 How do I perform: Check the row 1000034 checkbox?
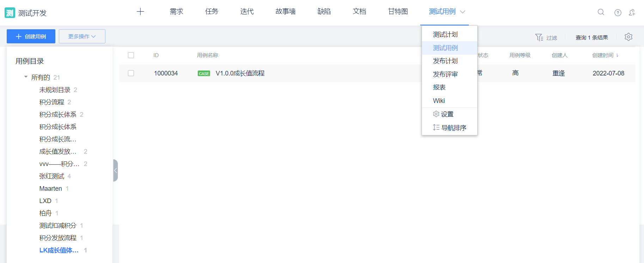[x=131, y=73]
